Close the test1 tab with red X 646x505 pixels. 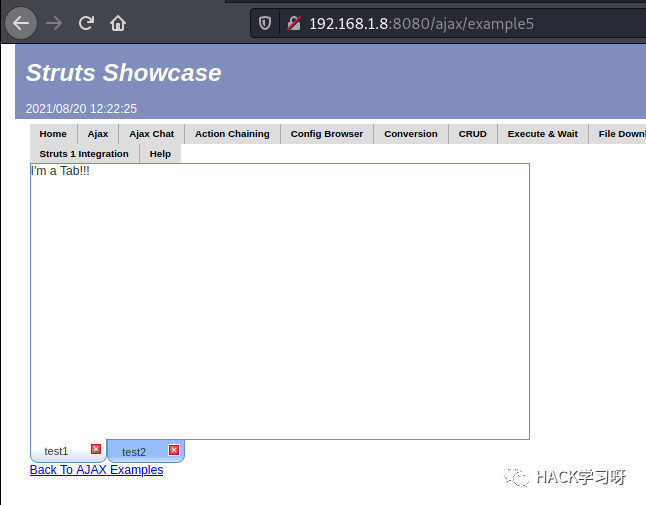[x=96, y=449]
